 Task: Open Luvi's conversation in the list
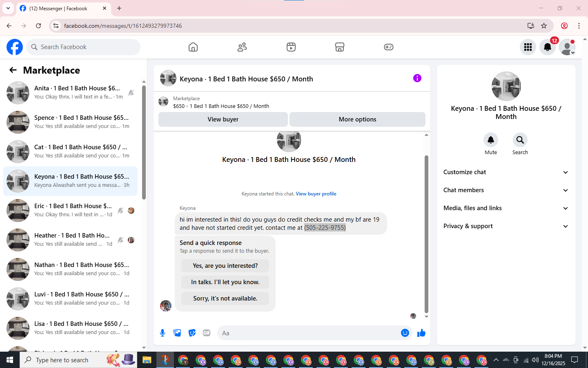pyautogui.click(x=70, y=299)
